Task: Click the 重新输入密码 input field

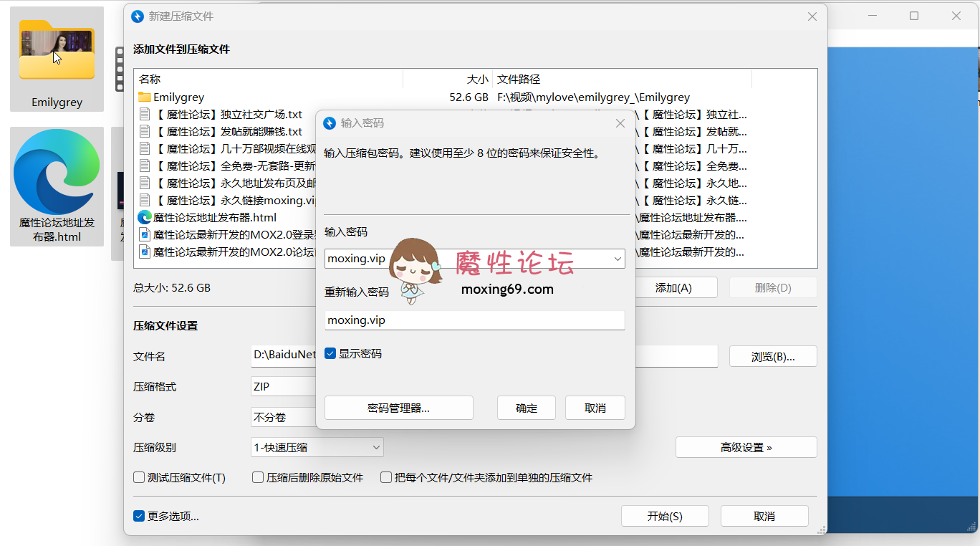Action: (474, 320)
